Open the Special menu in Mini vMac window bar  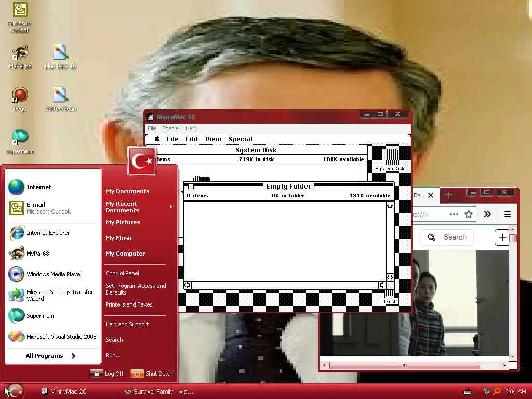(x=170, y=128)
